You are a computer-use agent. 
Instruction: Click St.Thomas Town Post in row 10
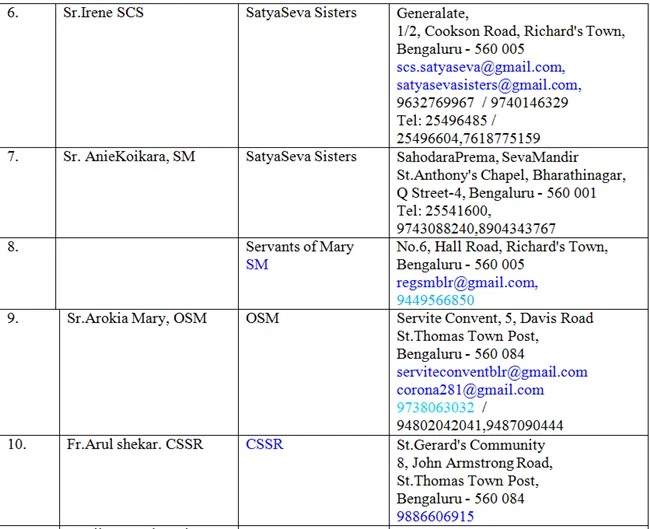click(468, 481)
